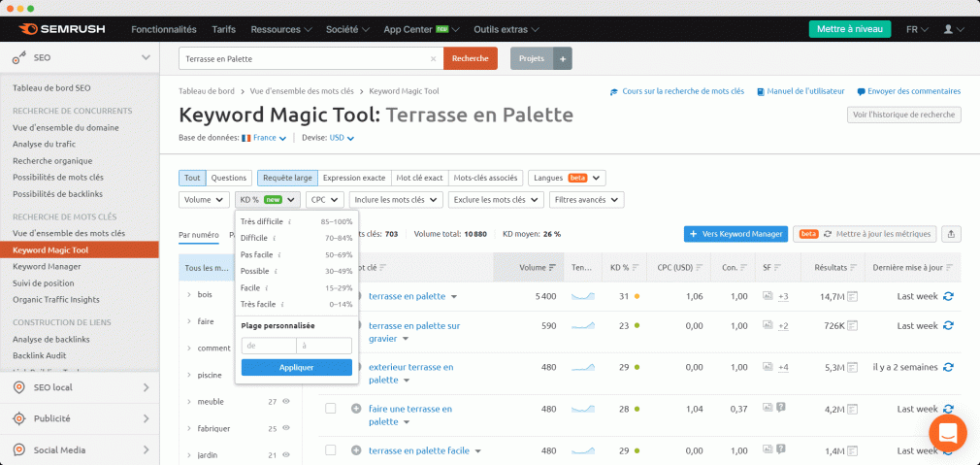This screenshot has height=465, width=980.
Task: Open the Filtres avancés dropdown
Action: pos(586,200)
